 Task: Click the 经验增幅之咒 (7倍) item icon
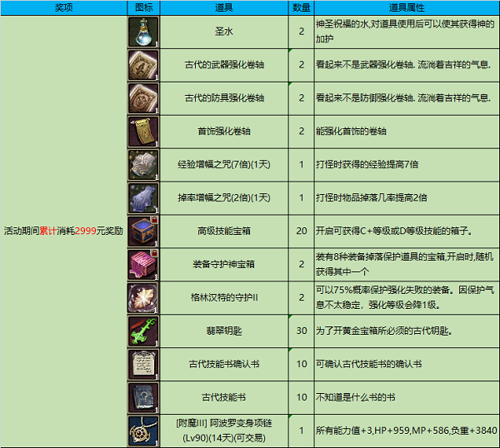pyautogui.click(x=142, y=164)
